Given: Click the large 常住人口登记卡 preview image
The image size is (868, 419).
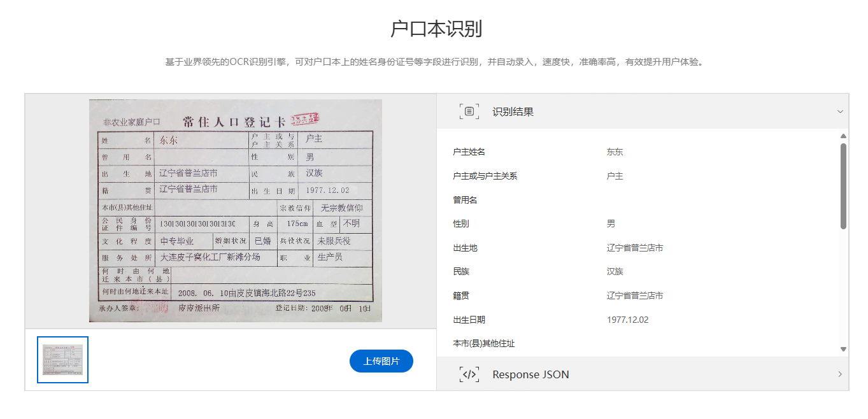Looking at the screenshot, I should pos(235,210).
